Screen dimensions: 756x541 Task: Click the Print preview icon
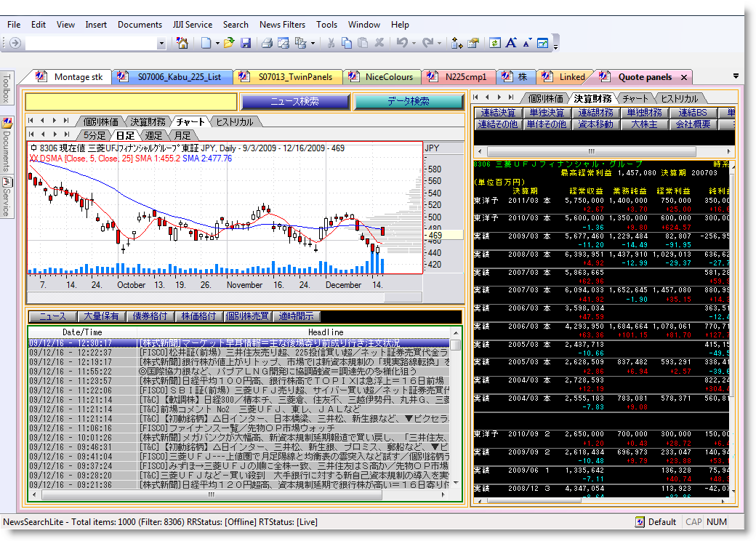click(x=283, y=43)
